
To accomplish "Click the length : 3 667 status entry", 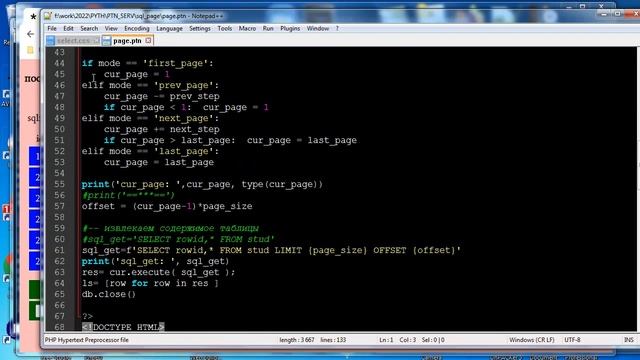I will [297, 340].
